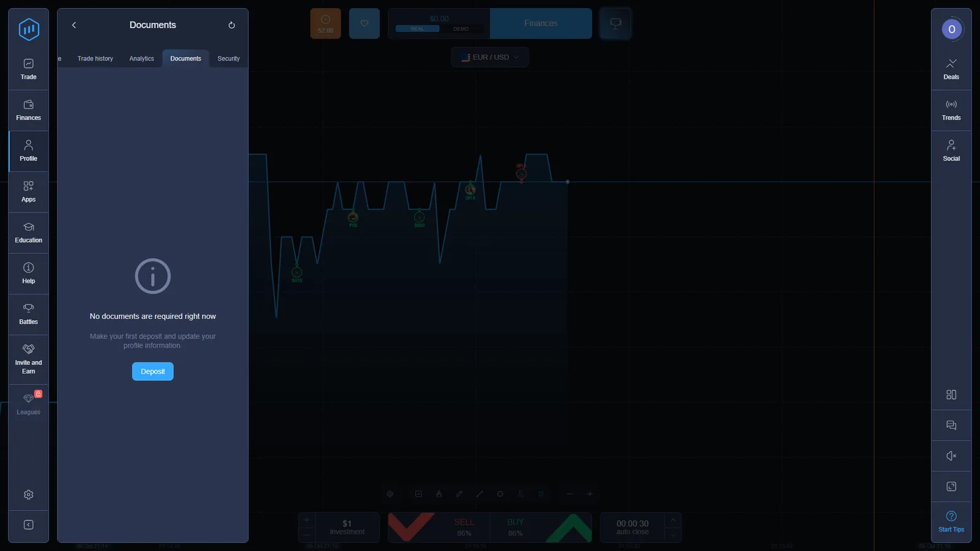Refresh the Documents panel
This screenshot has width=980, height=551.
coord(232,25)
